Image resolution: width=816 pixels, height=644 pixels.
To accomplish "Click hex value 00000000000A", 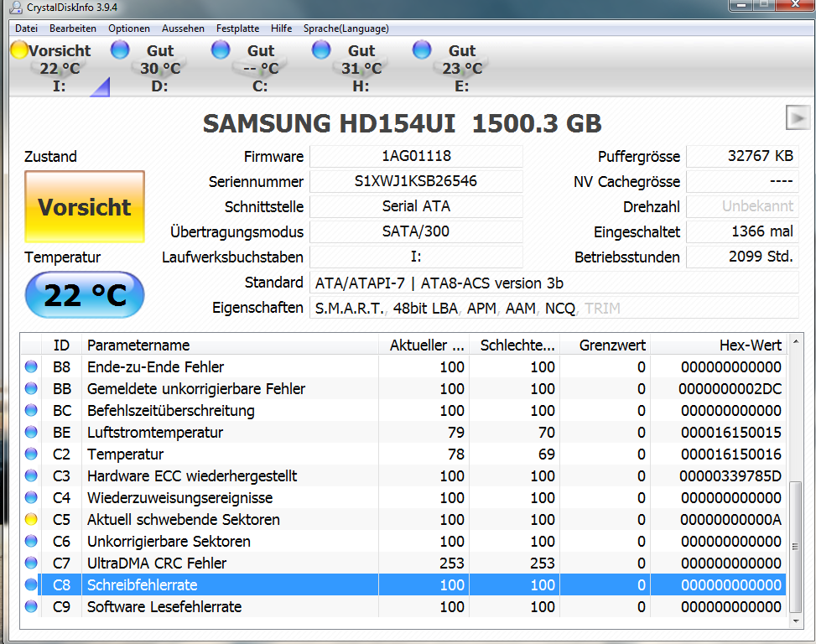I will click(x=730, y=519).
